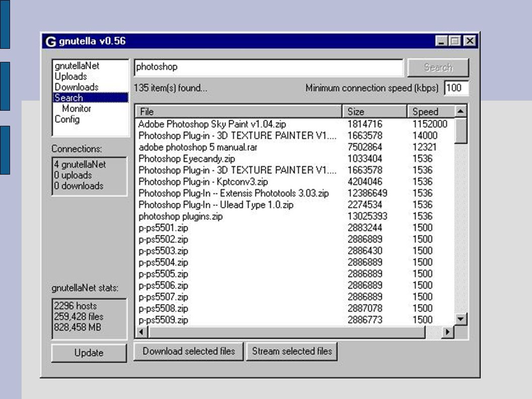Click the gnutella v0.56 title text
Screen dimensions: 532x399
click(x=93, y=41)
